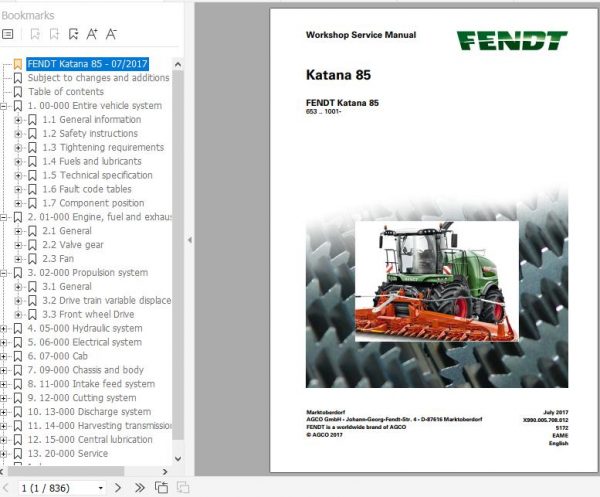The image size is (600, 497).
Task: Expand 3.2 Drive train variable displacement node
Action: (x=18, y=301)
